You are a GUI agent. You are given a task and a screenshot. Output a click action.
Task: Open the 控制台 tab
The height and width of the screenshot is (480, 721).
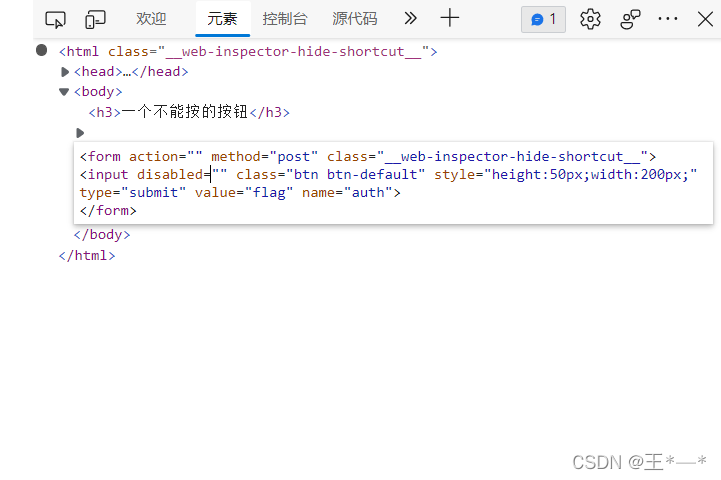click(285, 19)
